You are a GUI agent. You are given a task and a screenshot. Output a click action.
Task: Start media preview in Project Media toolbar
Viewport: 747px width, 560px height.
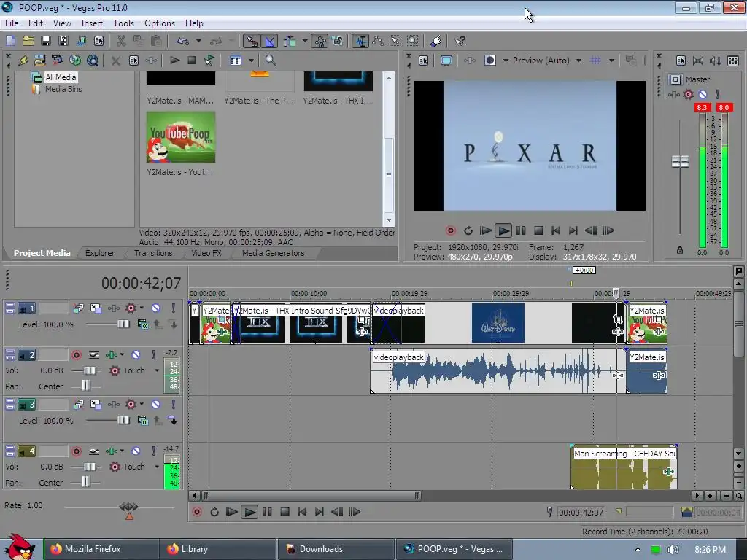point(174,61)
